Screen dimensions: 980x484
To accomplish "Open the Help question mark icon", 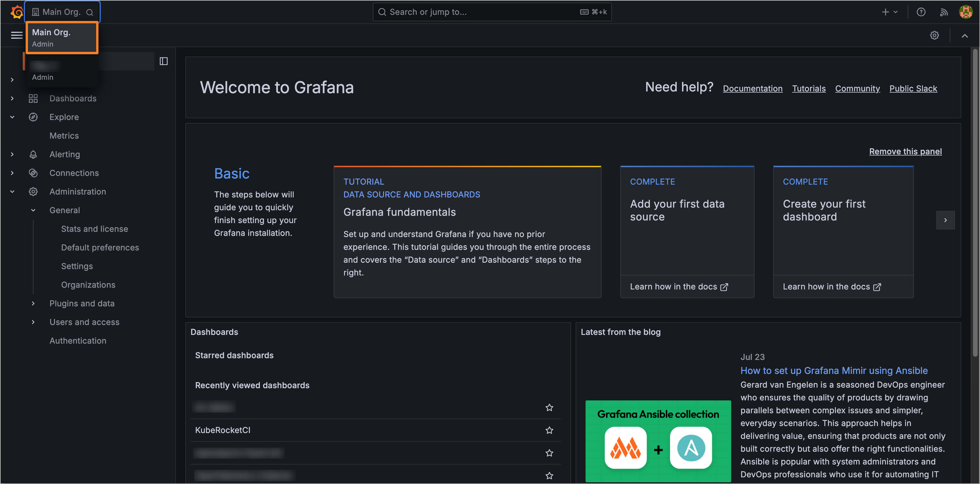I will (921, 12).
